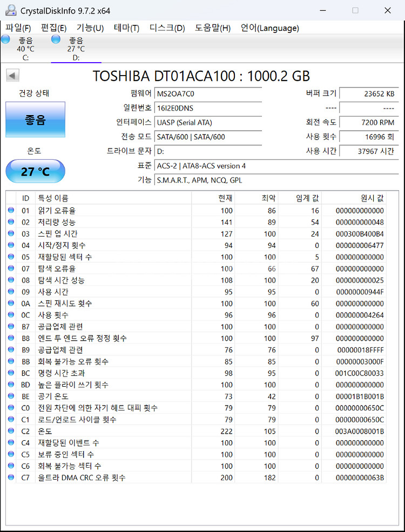The image size is (405, 532).
Task: Open the 언어(Language) menu
Action: coord(269,28)
